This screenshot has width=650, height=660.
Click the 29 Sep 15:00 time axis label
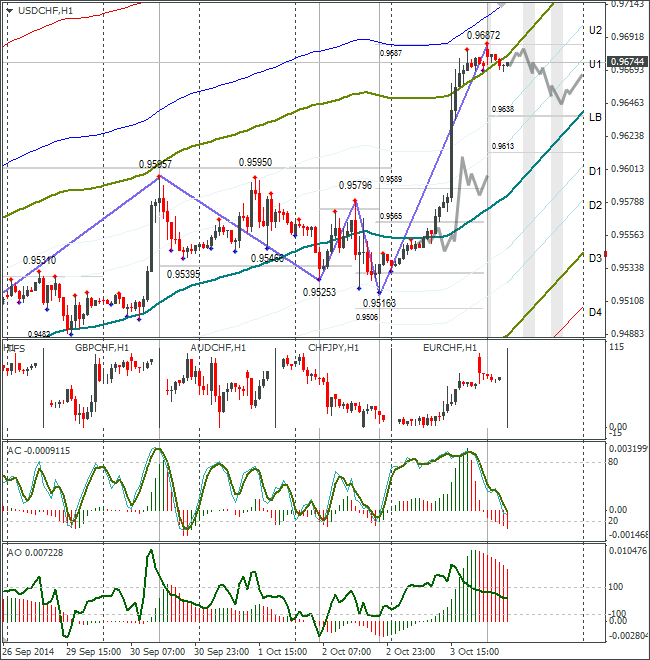pos(93,652)
